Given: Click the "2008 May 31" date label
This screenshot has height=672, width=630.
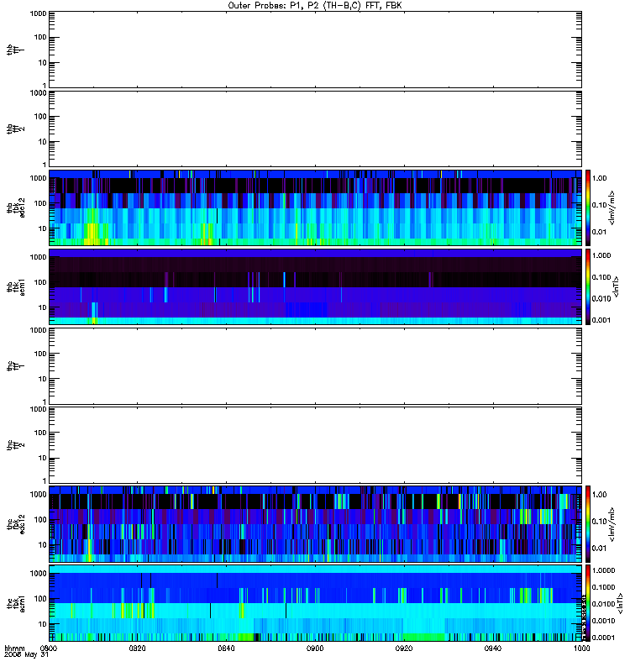Looking at the screenshot, I should pos(27,655).
